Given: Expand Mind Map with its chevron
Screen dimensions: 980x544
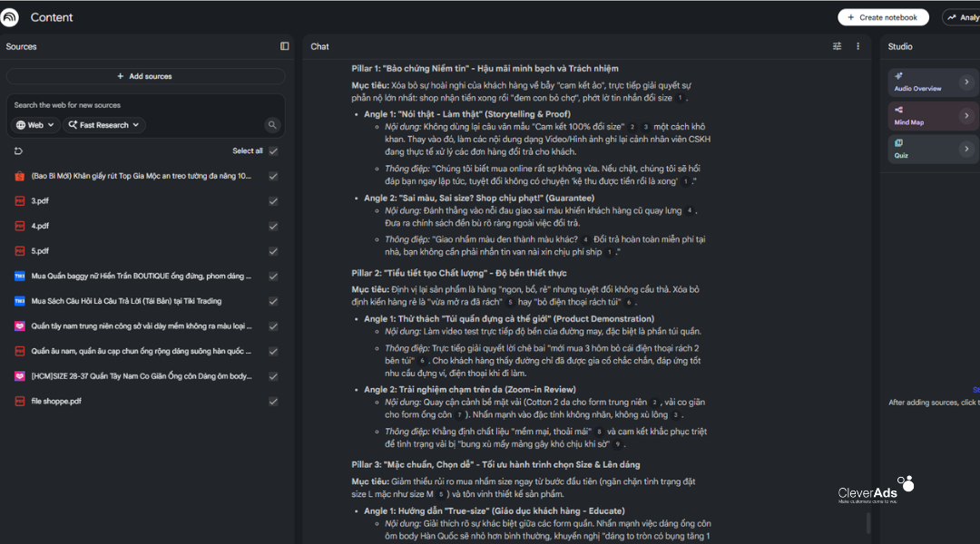Looking at the screenshot, I should (966, 115).
